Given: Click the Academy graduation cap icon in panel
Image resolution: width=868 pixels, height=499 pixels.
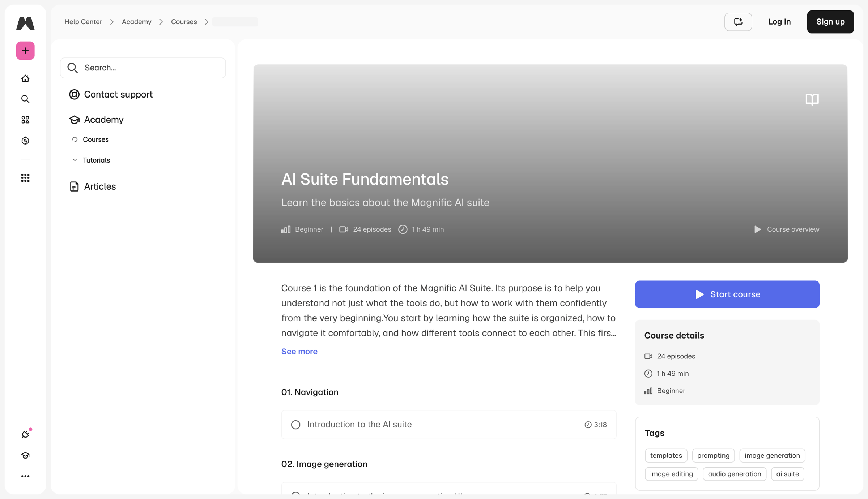Looking at the screenshot, I should (74, 120).
